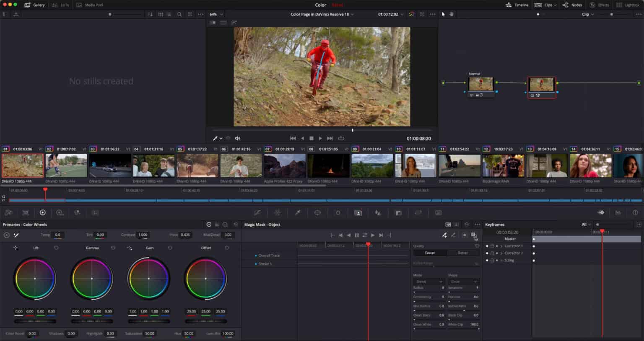Open the HDR color wheels palette
The image size is (644, 341).
[x=60, y=213]
